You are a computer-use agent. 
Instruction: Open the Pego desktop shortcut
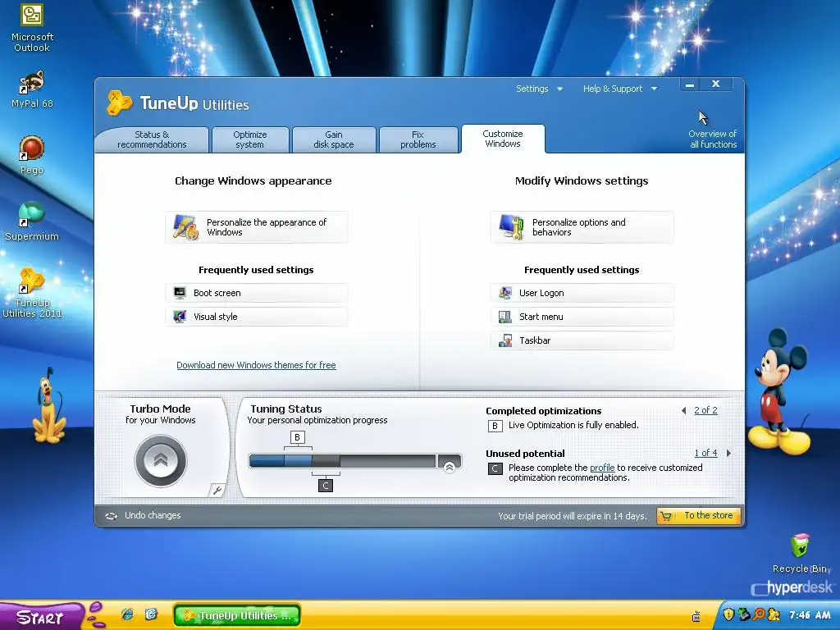click(x=32, y=155)
